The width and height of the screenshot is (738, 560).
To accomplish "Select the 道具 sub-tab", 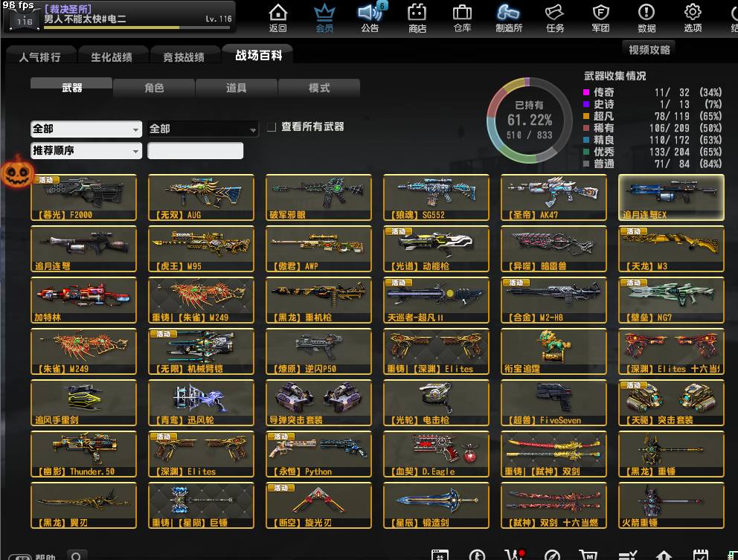I will tap(237, 88).
